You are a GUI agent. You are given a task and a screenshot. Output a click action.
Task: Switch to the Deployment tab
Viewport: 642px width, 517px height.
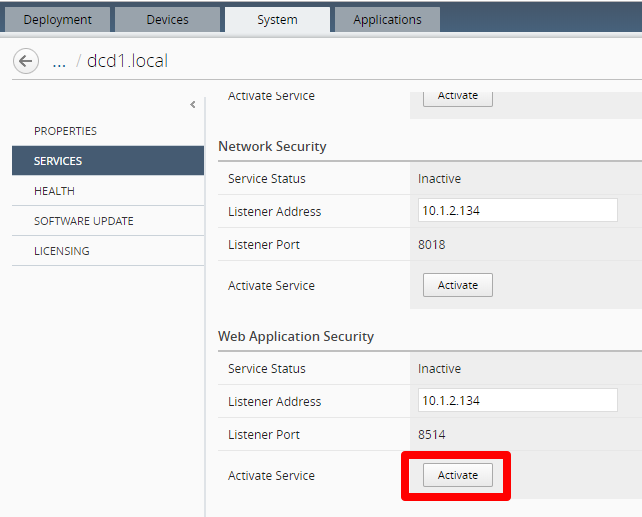pos(57,20)
